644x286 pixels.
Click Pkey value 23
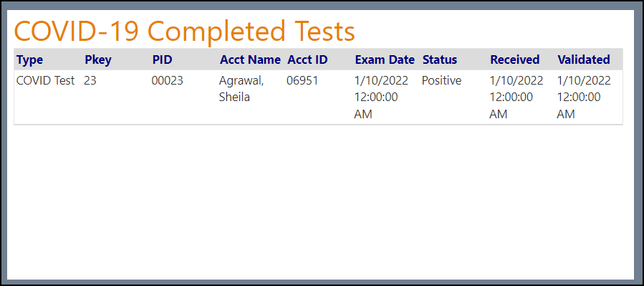[x=90, y=81]
